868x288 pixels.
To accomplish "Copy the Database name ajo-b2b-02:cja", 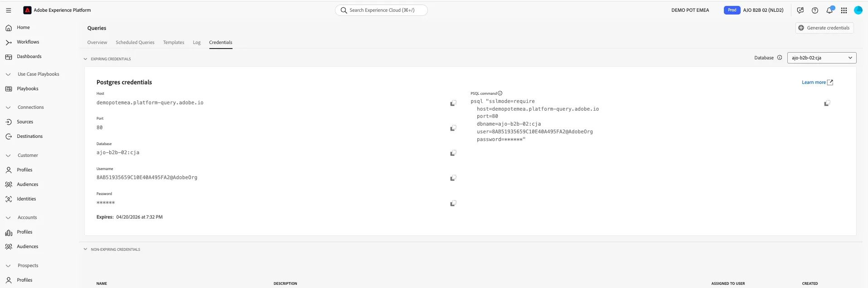I will (453, 153).
